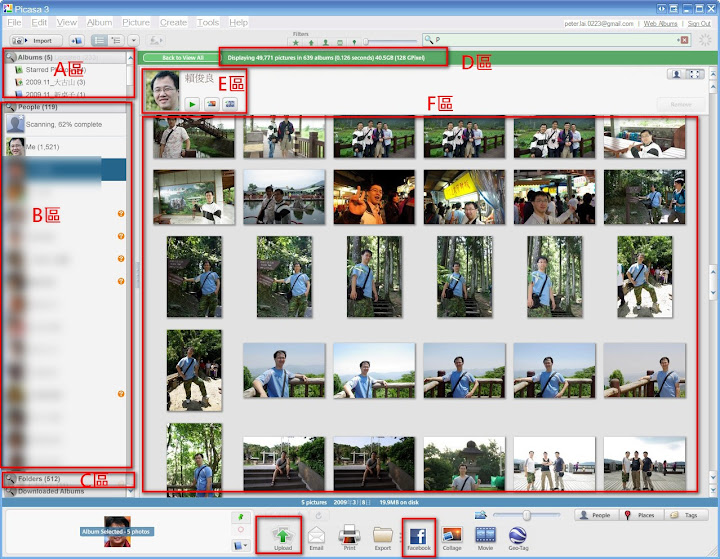Collapse the Albums (5) section
The height and width of the screenshot is (559, 720).
(x=65, y=57)
